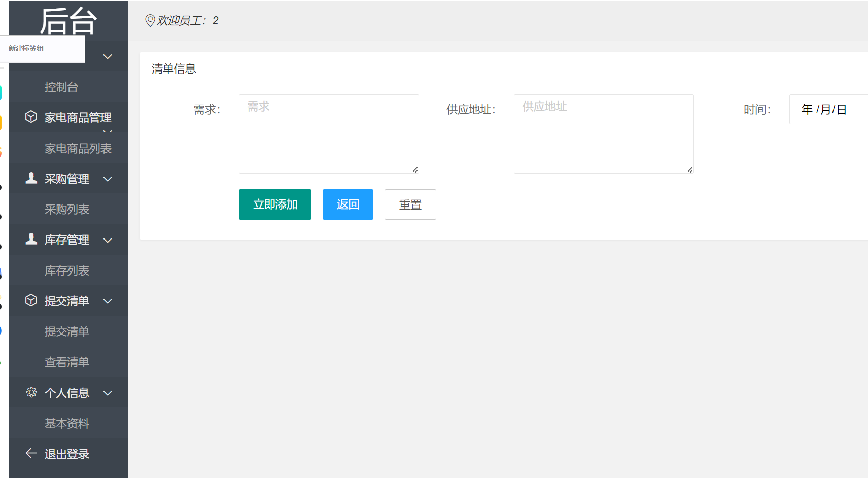Click the 新建标签组 popup label
Viewport: 868px width, 478px height.
click(25, 49)
